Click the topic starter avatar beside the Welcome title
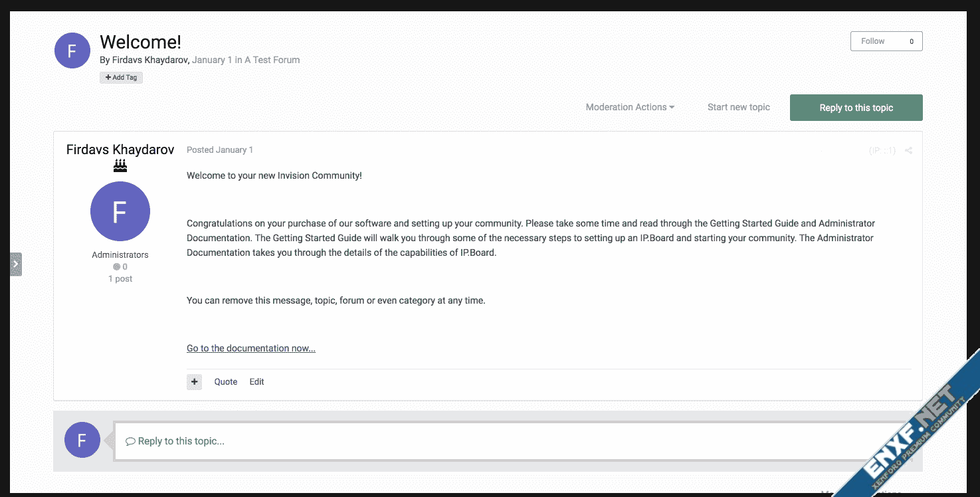This screenshot has width=980, height=497. (72, 50)
